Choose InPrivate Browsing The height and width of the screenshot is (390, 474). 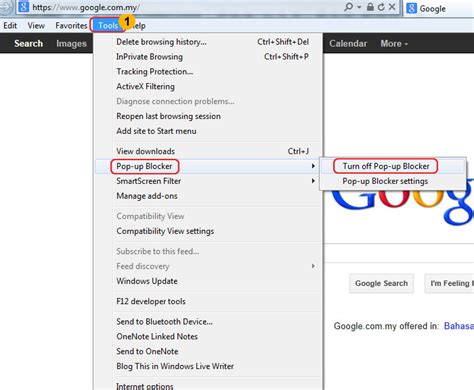(208, 57)
